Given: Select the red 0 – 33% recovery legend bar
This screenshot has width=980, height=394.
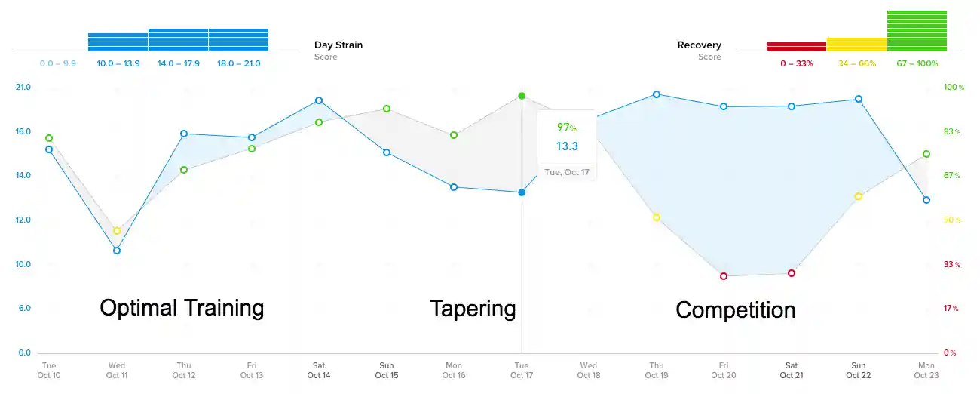Looking at the screenshot, I should 796,47.
